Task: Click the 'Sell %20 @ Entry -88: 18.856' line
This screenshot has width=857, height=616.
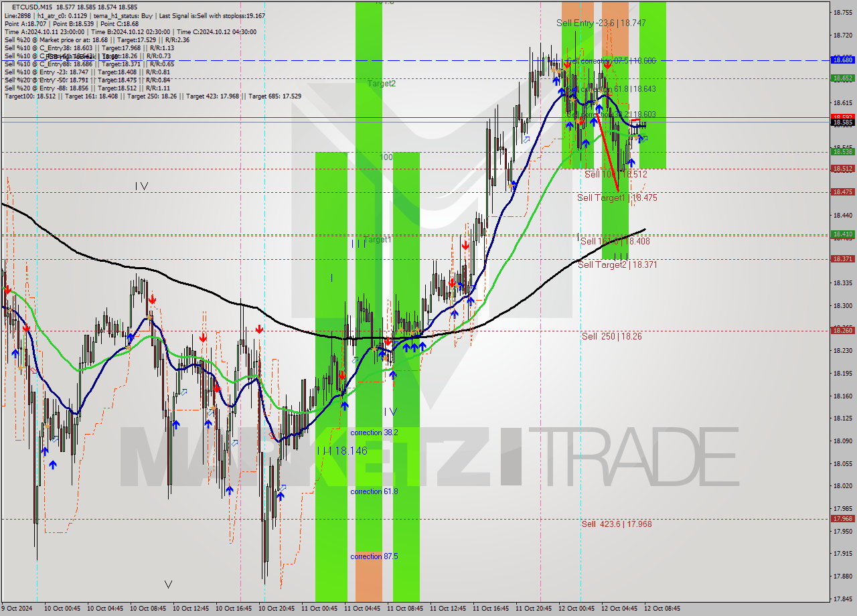Action: 87,88
